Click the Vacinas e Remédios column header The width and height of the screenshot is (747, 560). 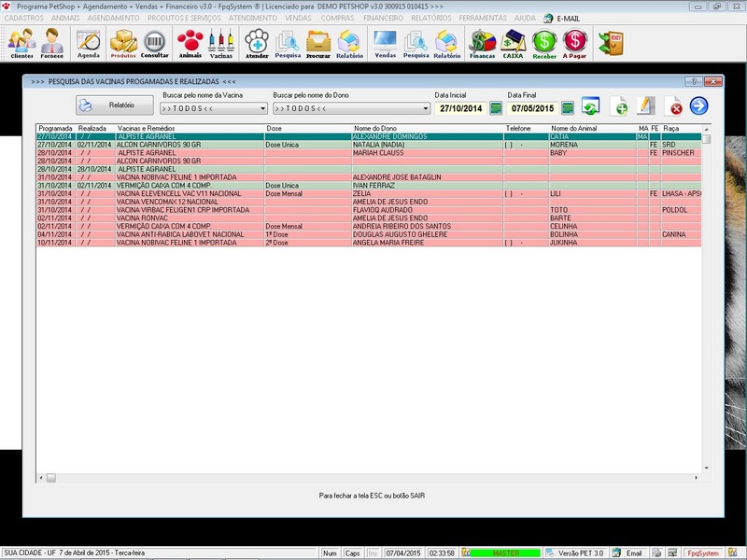(x=190, y=128)
